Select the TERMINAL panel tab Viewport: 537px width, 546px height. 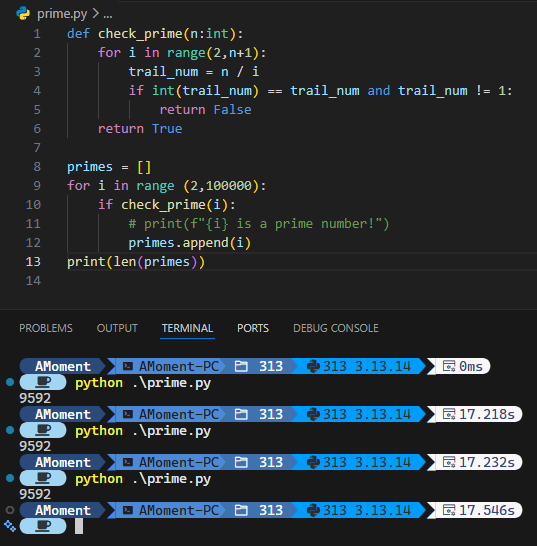pos(187,328)
